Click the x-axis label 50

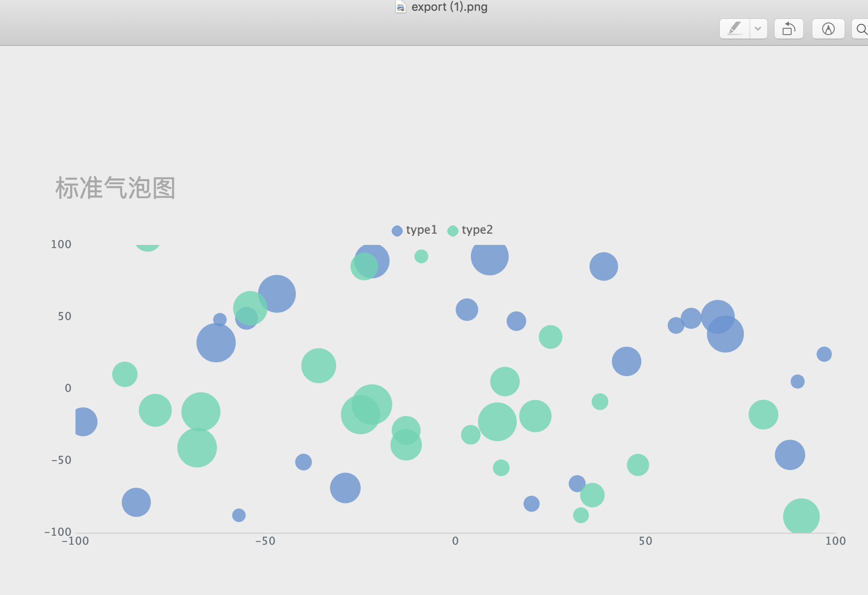(645, 541)
